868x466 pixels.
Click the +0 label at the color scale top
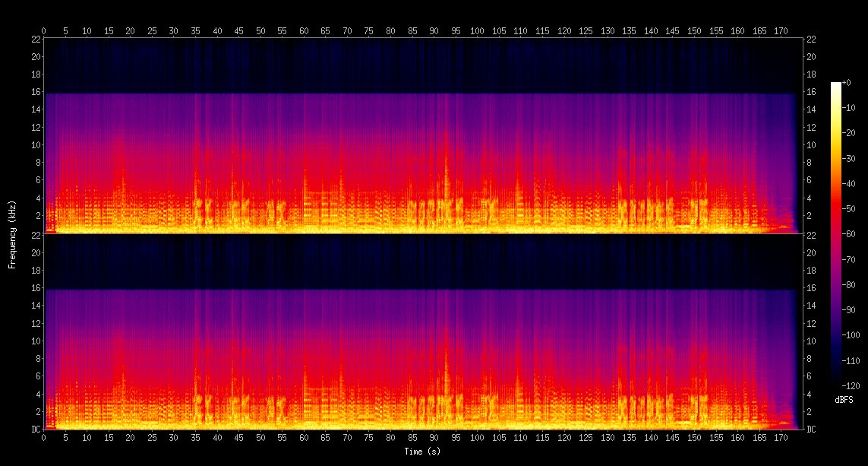pos(847,84)
